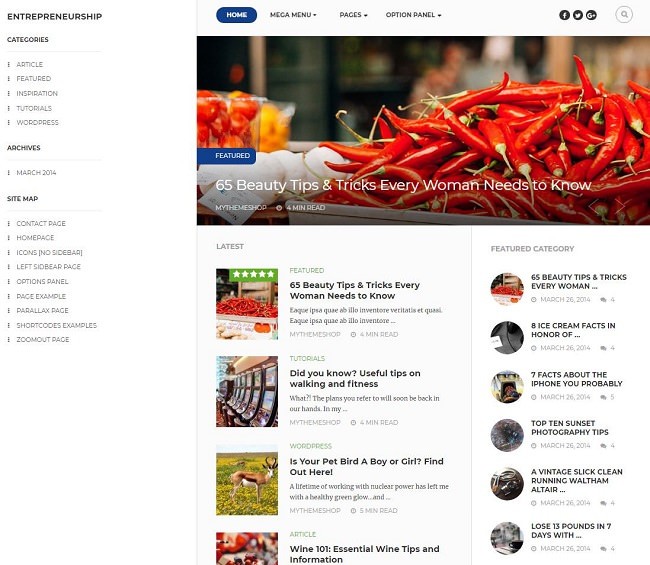This screenshot has height=565, width=650.
Task: Open Parallax Page link
Action: pos(42,310)
